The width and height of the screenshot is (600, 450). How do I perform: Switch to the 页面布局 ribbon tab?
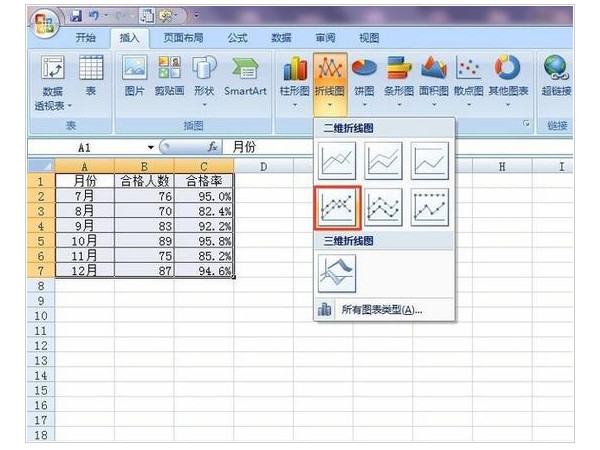183,38
